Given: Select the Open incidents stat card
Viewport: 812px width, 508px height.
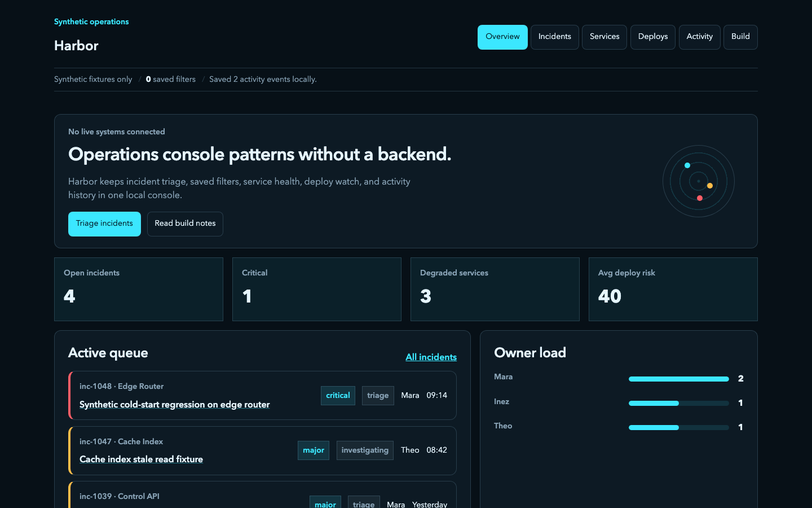Looking at the screenshot, I should pos(139,290).
